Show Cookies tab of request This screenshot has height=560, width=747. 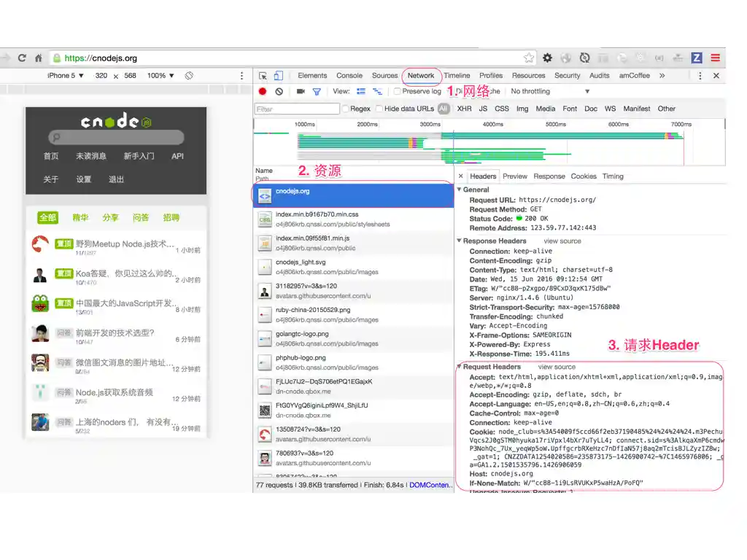click(x=584, y=176)
